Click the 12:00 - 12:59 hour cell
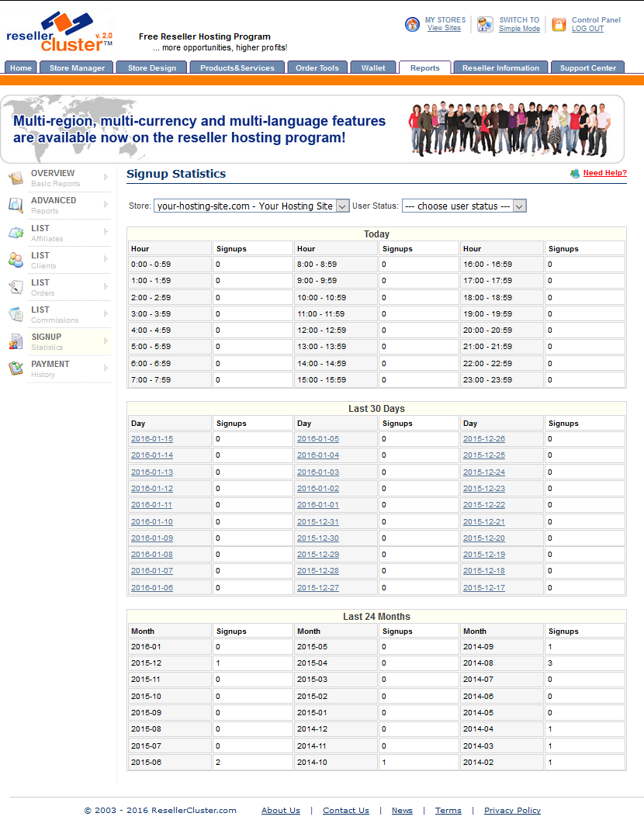The width and height of the screenshot is (644, 827). click(x=335, y=330)
